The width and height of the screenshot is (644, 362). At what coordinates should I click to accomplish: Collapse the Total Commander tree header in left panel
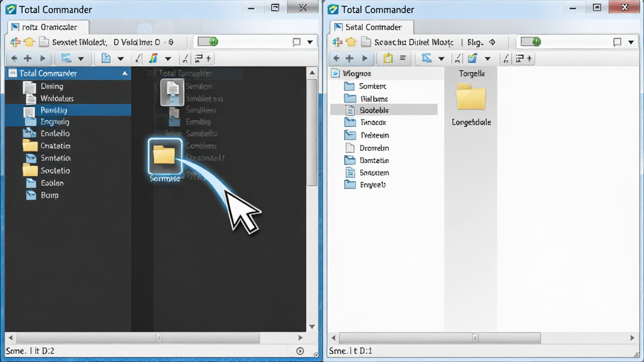[x=125, y=74]
